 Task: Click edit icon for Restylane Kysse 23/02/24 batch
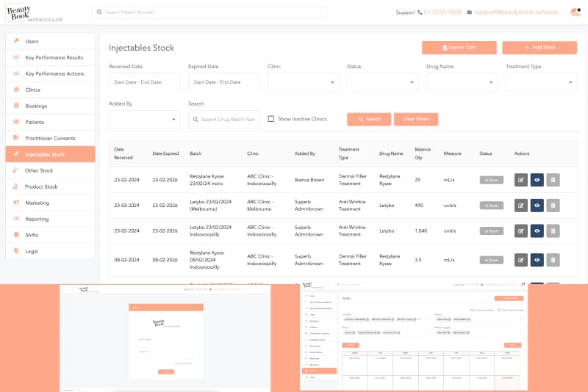pyautogui.click(x=521, y=179)
